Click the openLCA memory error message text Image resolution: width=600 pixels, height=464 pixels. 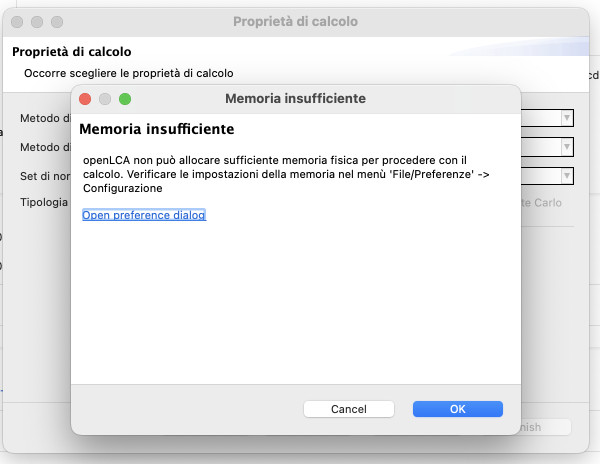tap(286, 174)
